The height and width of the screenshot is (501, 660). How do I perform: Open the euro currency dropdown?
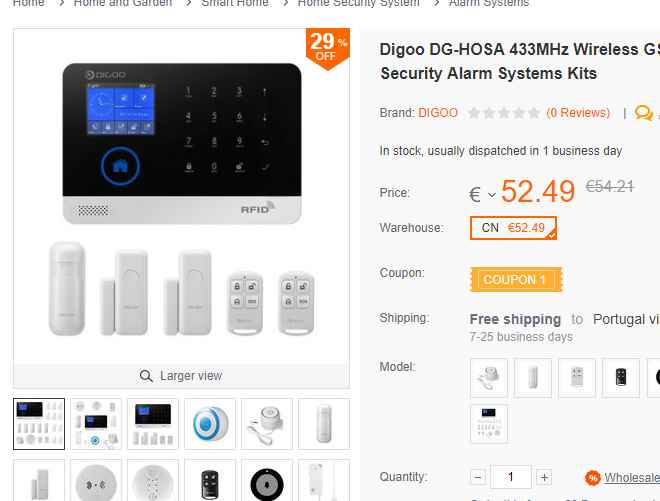(x=482, y=194)
